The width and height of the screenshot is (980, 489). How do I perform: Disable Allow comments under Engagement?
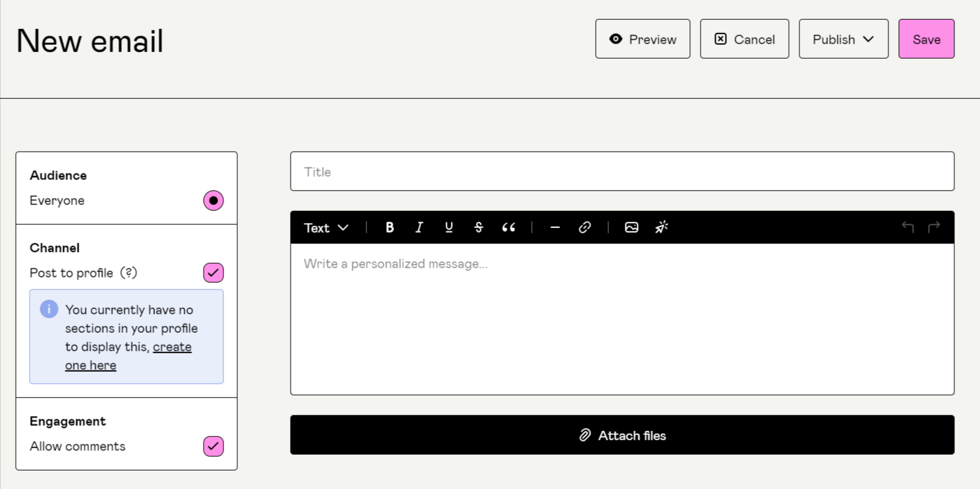coord(213,446)
